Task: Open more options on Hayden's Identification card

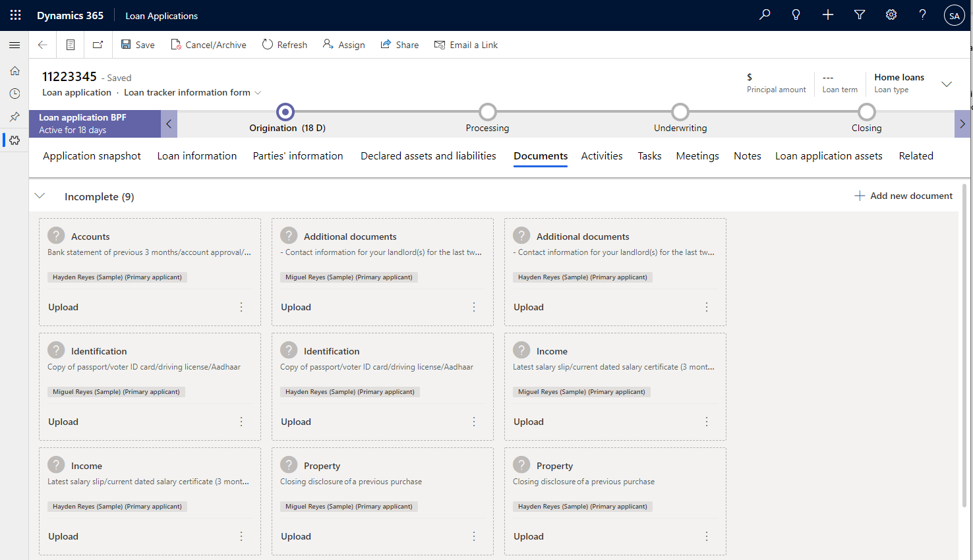Action: [x=474, y=422]
